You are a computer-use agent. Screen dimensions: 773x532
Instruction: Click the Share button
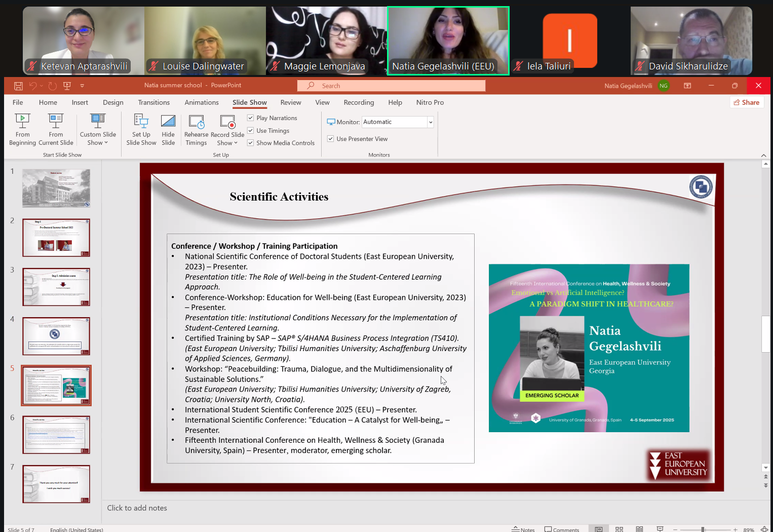tap(747, 102)
